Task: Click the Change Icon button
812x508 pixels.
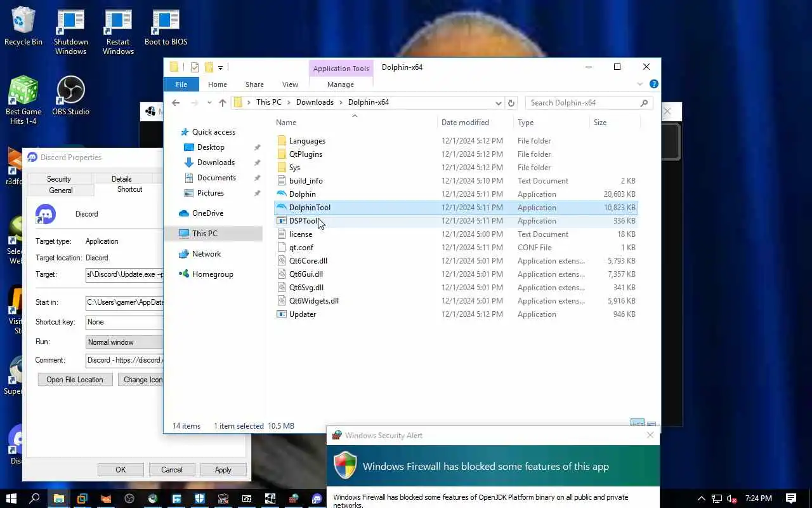Action: (141, 380)
